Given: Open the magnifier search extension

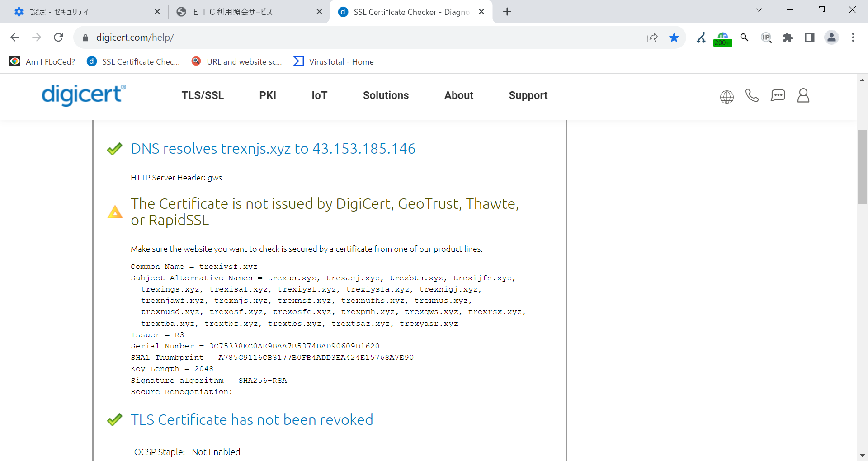Looking at the screenshot, I should click(x=744, y=38).
